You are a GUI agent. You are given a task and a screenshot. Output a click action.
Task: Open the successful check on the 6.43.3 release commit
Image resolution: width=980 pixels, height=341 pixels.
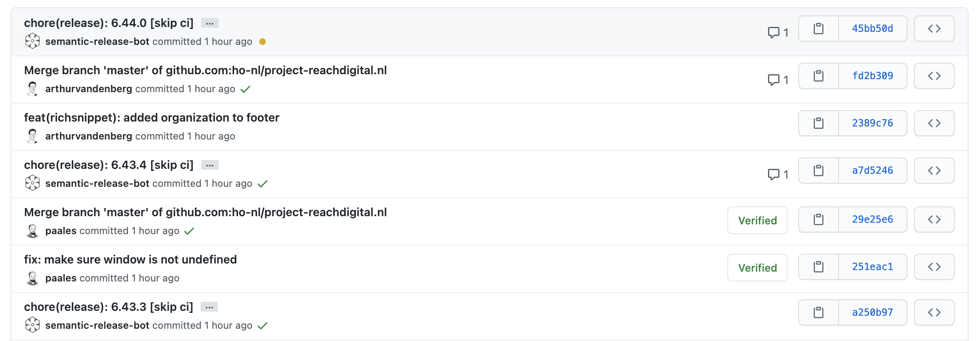point(263,325)
